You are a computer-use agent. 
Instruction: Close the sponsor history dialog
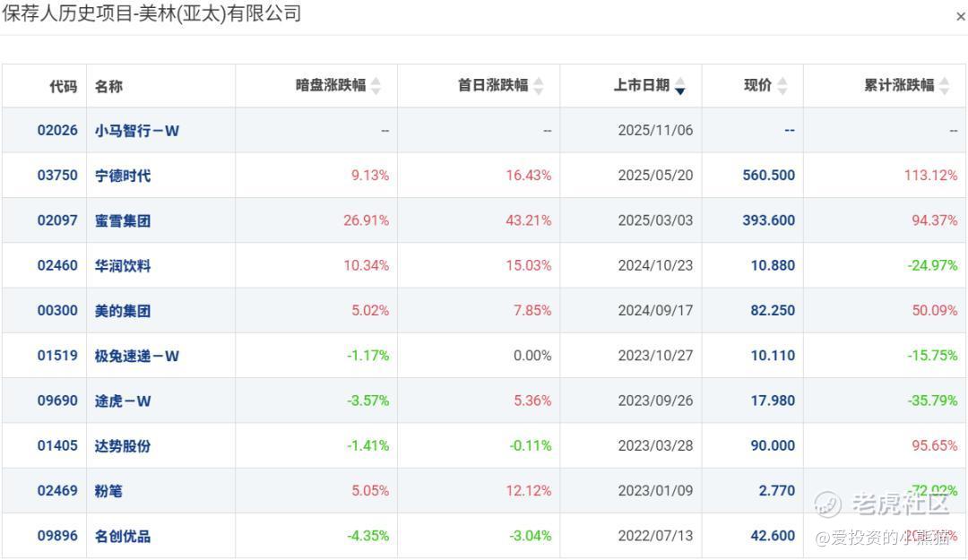click(961, 17)
